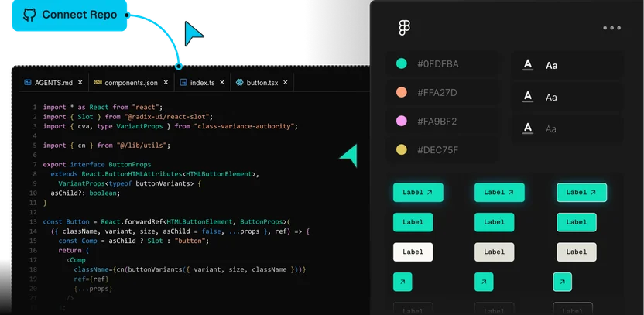Click the React icon on button.tsx tab
The width and height of the screenshot is (644, 315).
[x=239, y=83]
